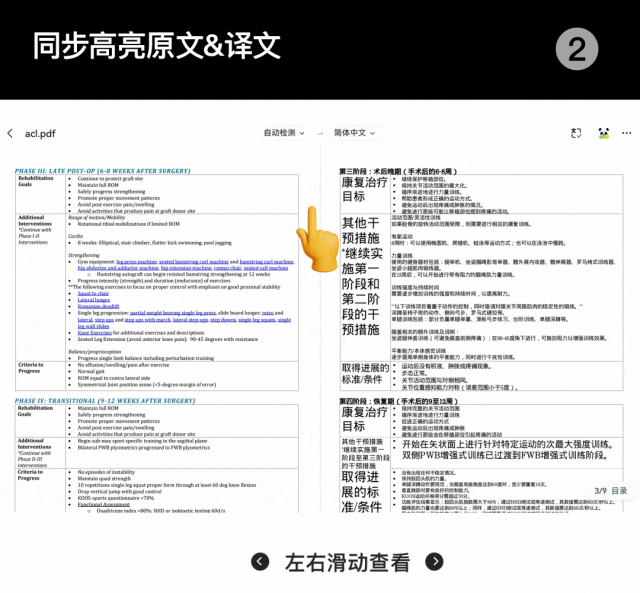Select the PHASE IV: TRANSITIONAL heading
The height and width of the screenshot is (593, 640).
click(105, 401)
